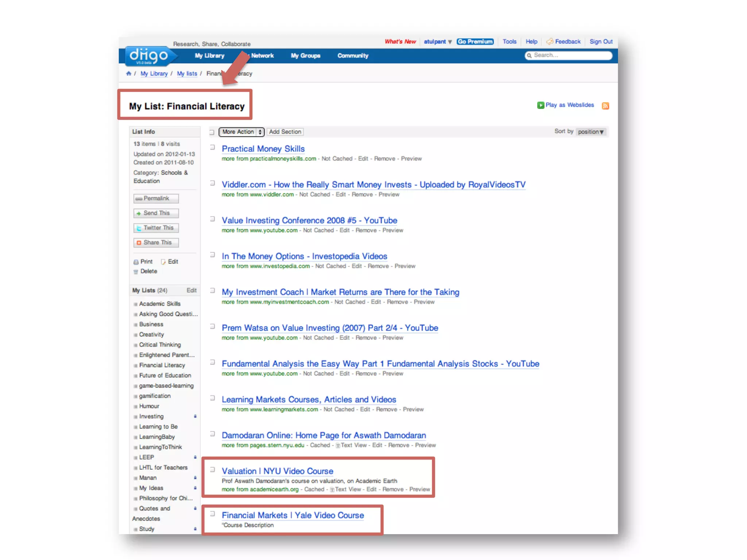The image size is (747, 560).
Task: Open the atulpant user menu
Action: point(437,42)
